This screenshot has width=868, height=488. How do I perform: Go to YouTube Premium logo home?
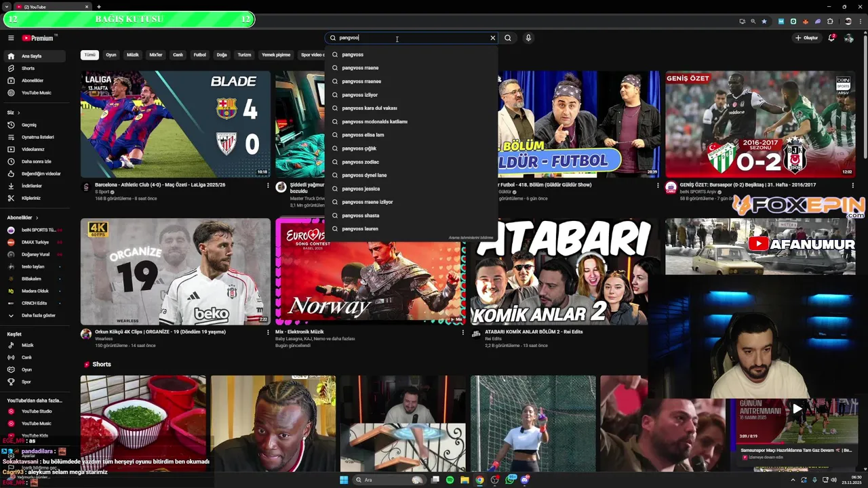point(38,38)
